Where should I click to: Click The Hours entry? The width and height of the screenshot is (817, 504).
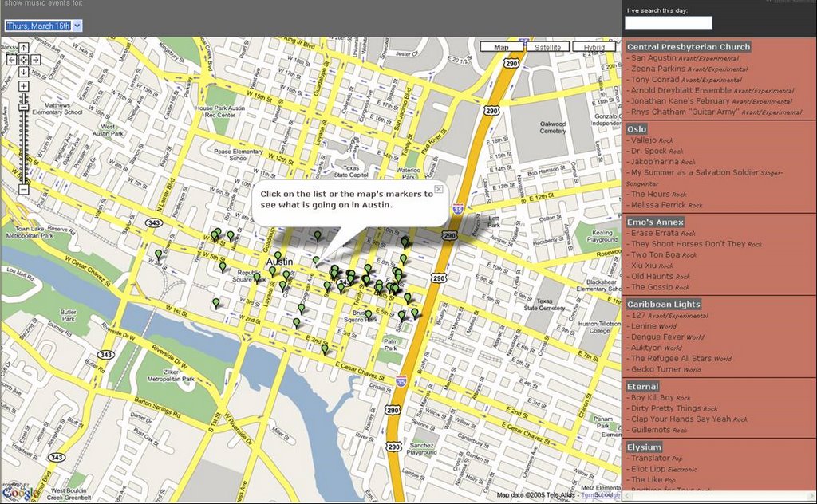click(x=650, y=195)
